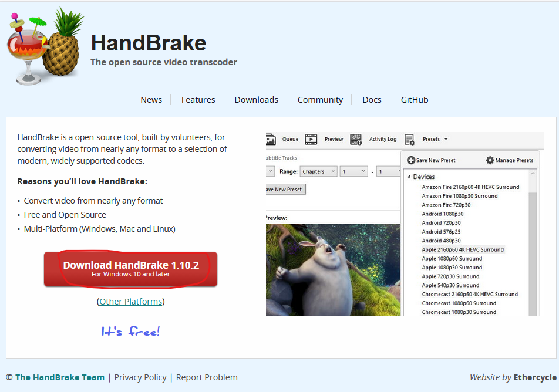
Task: Click the presets list scroll up arrow
Action: pos(533,174)
